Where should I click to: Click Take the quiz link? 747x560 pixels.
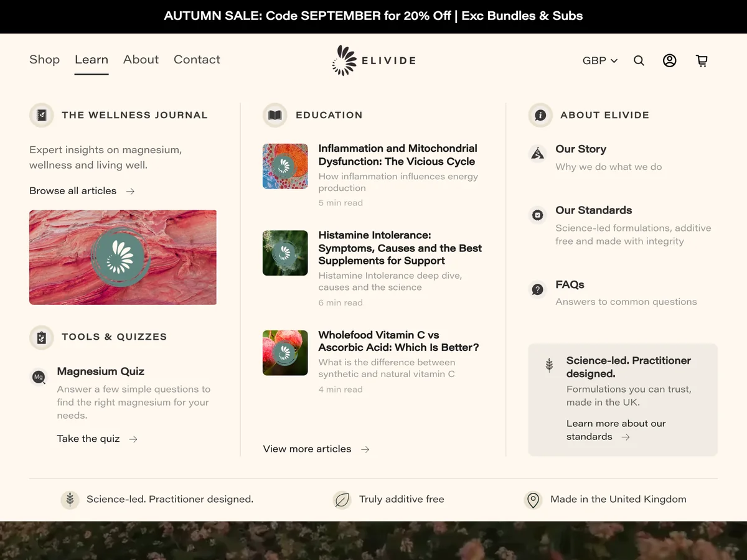[x=97, y=439]
